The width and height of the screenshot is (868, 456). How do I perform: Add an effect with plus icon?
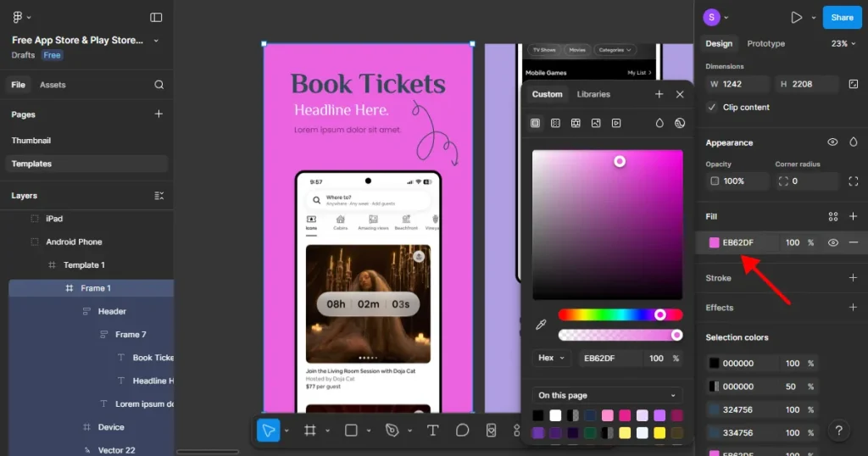point(853,307)
